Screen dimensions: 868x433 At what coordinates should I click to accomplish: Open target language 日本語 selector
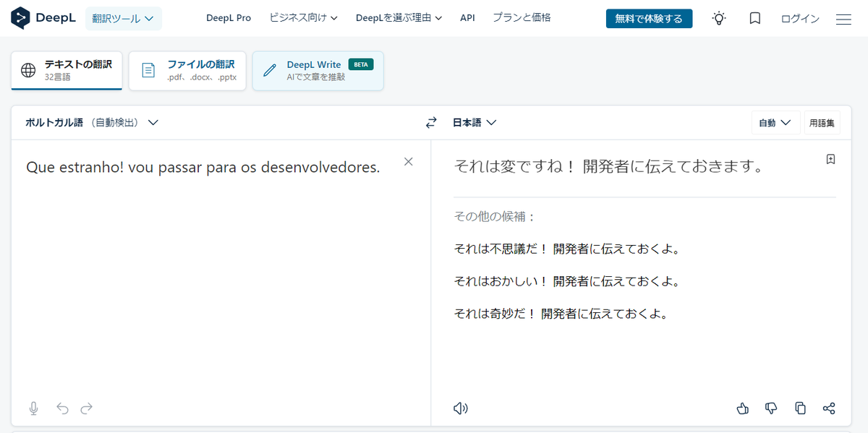475,123
